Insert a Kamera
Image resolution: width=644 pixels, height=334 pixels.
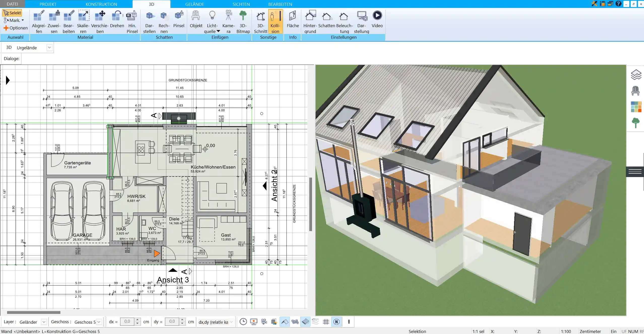pyautogui.click(x=228, y=22)
